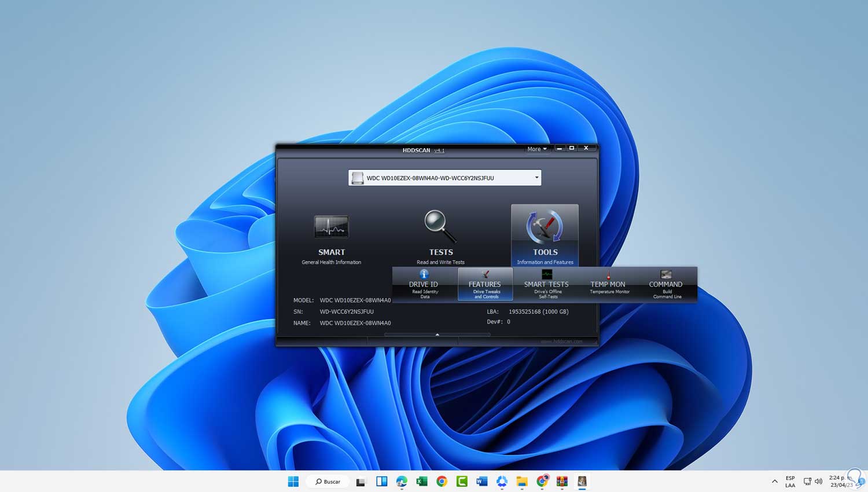Open the green Camtasia icon in taskbar

tap(462, 482)
